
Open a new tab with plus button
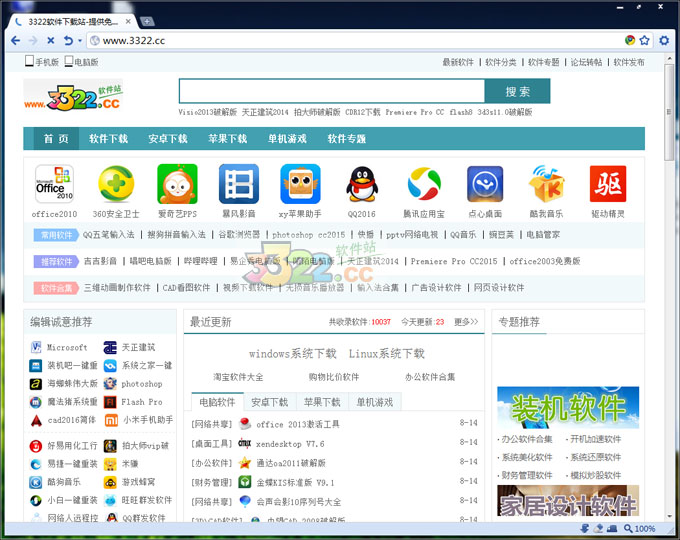tap(147, 21)
